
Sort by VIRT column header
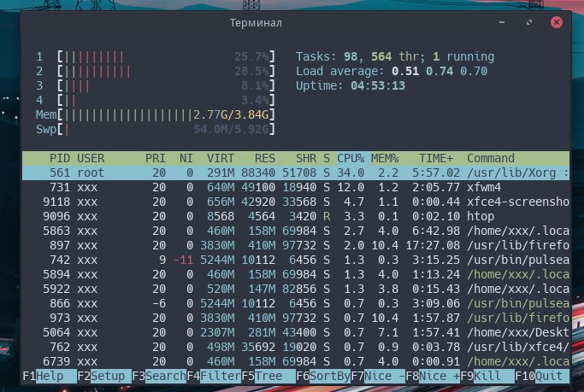pyautogui.click(x=221, y=159)
